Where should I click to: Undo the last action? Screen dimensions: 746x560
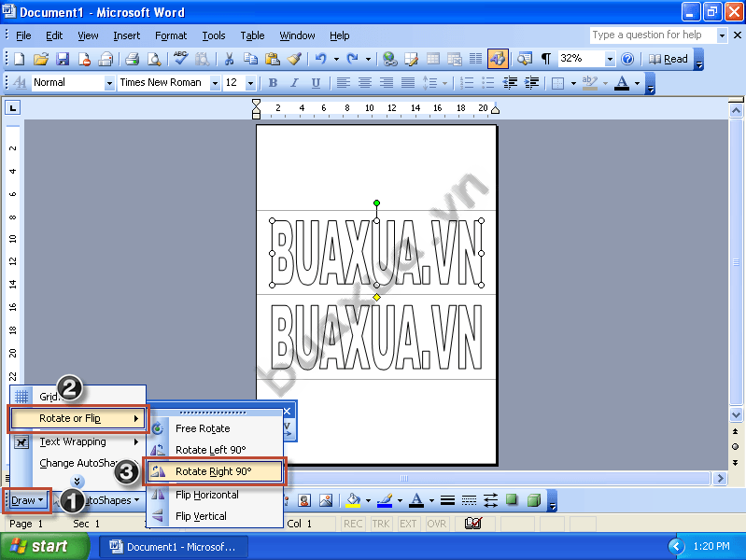coord(320,59)
